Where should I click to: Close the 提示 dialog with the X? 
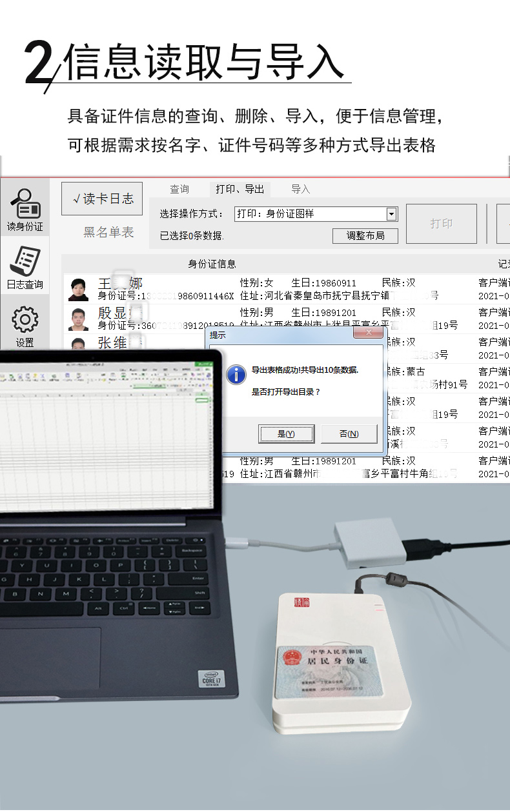pyautogui.click(x=369, y=332)
